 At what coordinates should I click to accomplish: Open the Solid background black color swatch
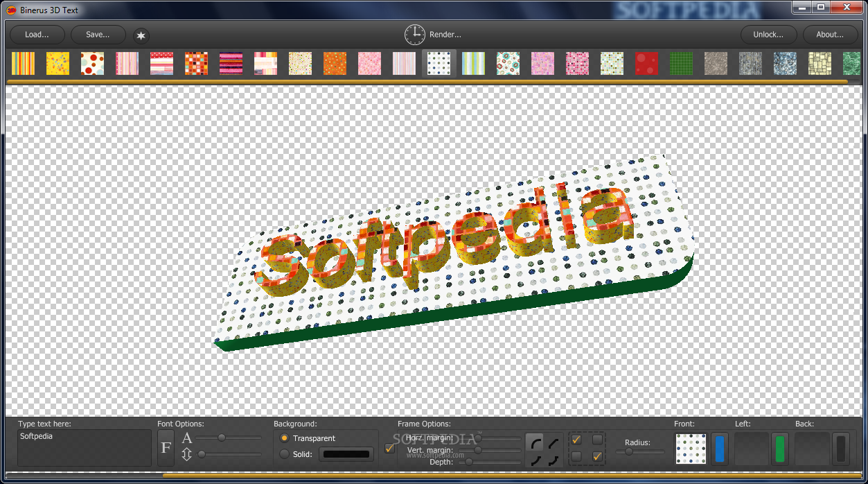346,454
